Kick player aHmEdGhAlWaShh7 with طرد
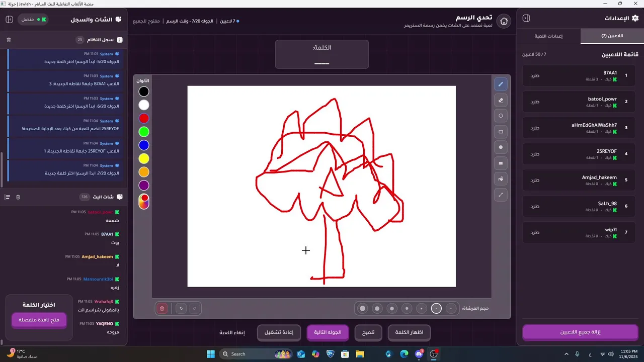Viewport: 644px width, 362px height. (535, 128)
